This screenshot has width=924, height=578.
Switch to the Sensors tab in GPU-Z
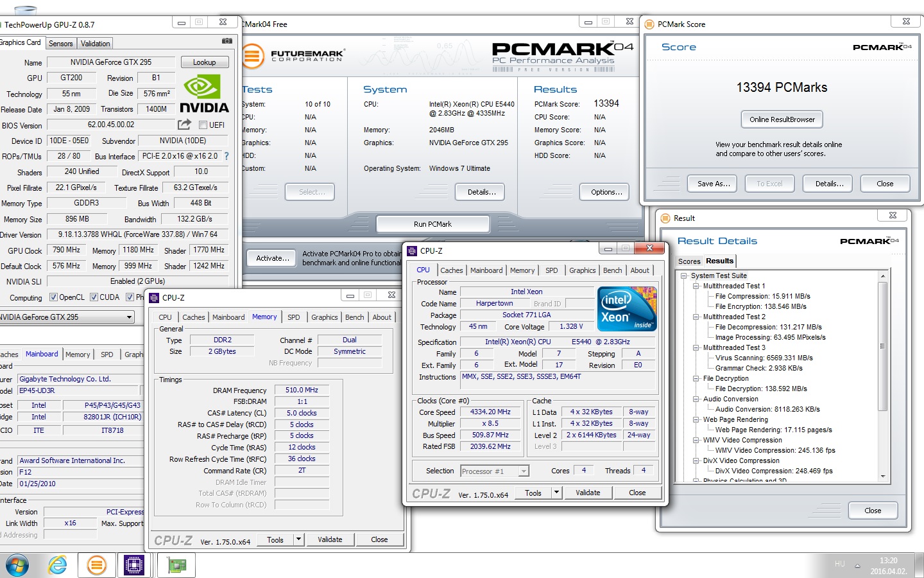click(61, 44)
